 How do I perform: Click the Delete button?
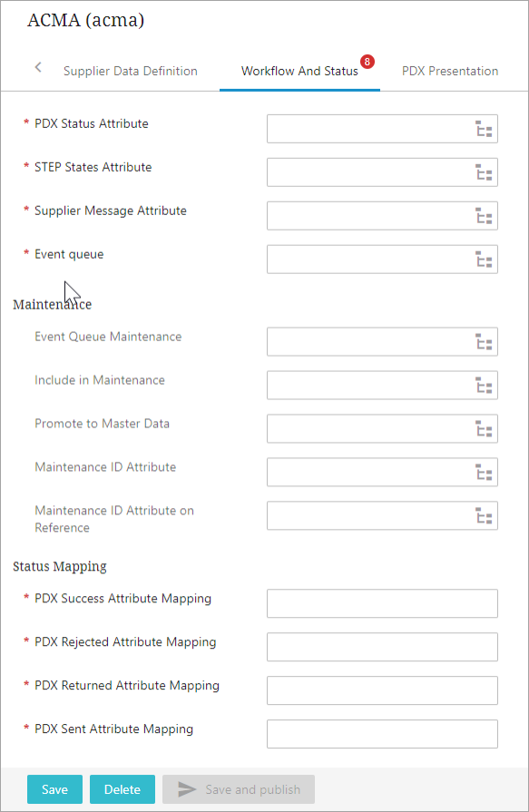point(122,789)
